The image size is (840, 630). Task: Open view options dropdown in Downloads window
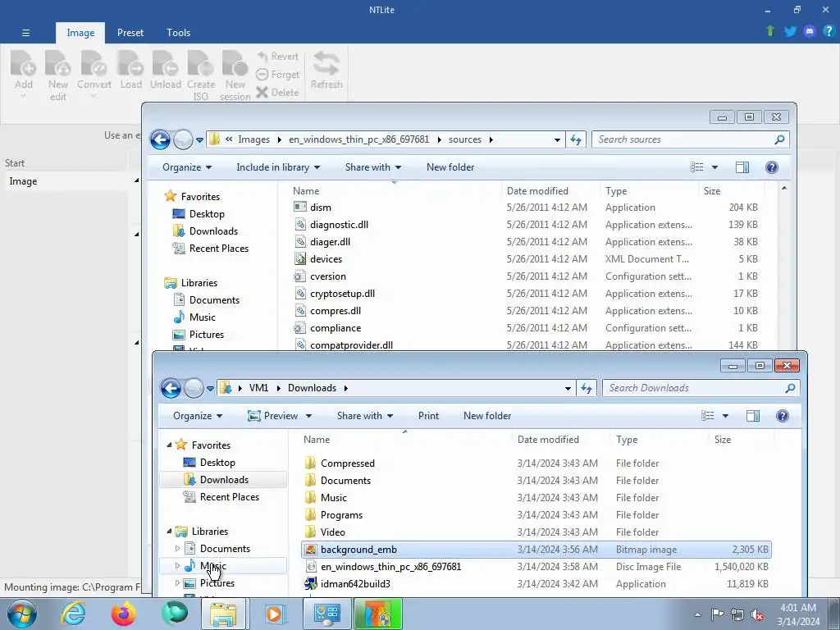coord(725,416)
